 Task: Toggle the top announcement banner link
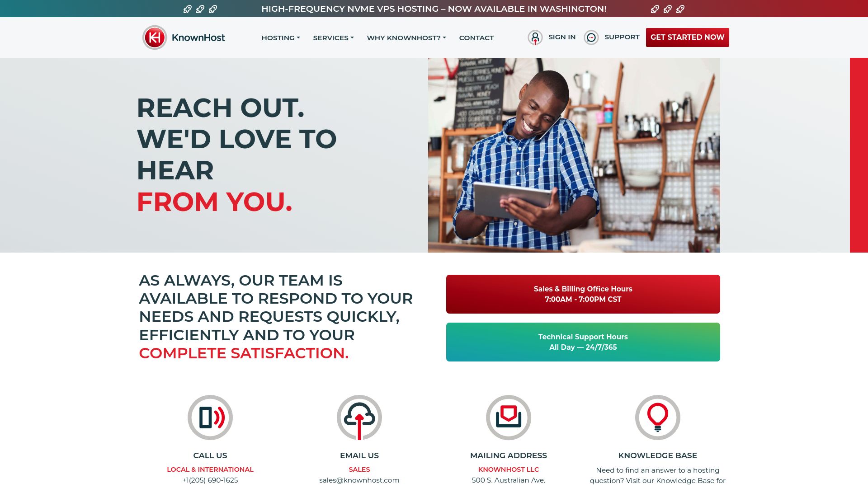(434, 8)
